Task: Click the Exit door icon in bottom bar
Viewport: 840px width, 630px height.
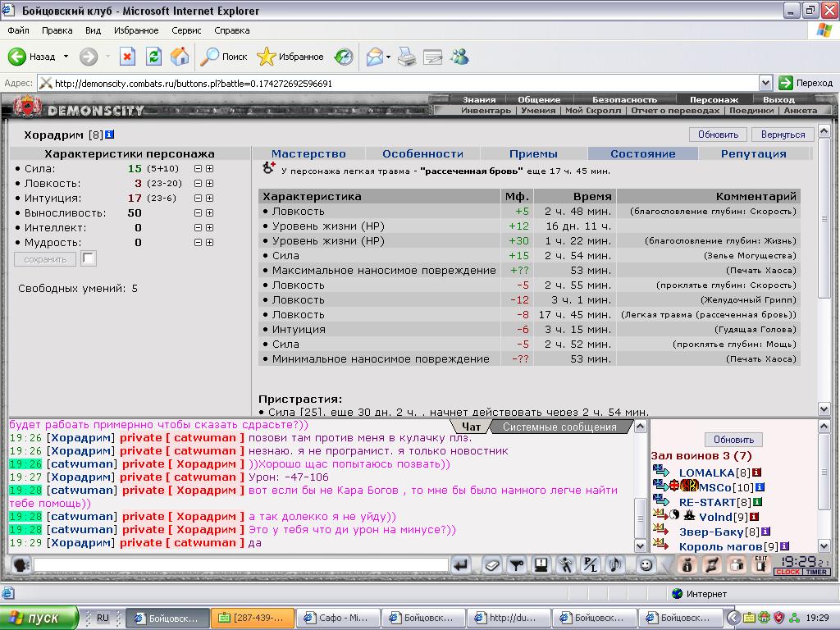Action: [x=760, y=564]
